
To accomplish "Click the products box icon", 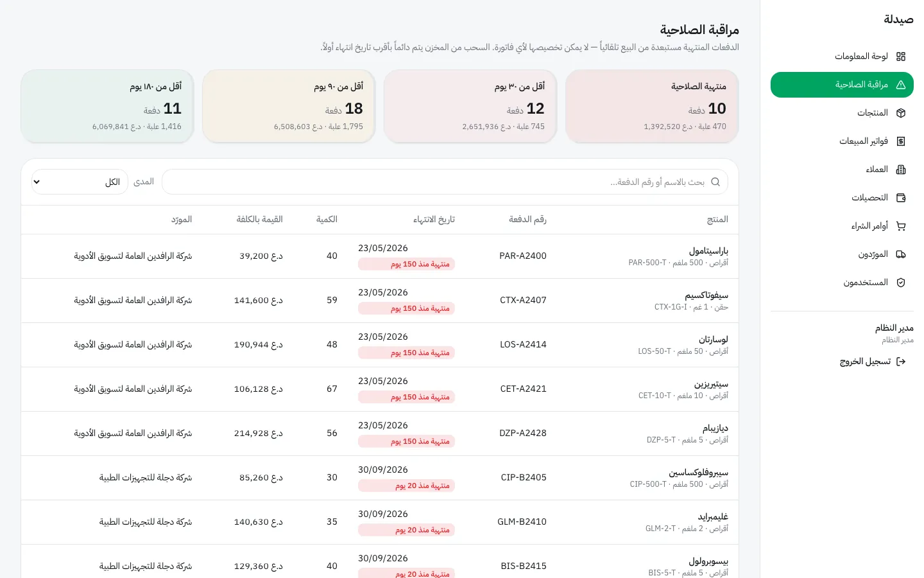I will [901, 113].
